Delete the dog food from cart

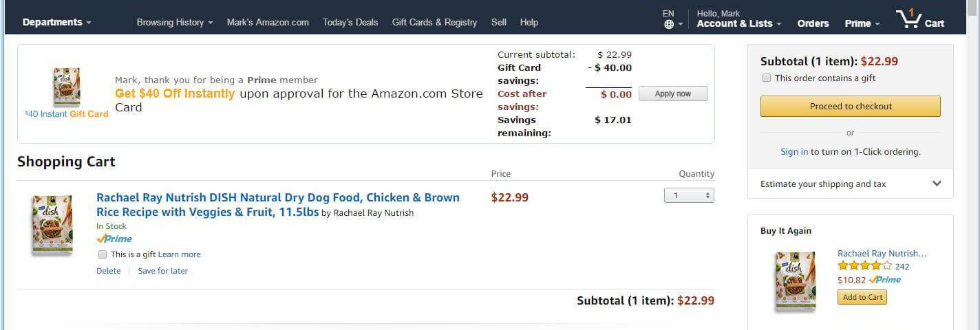click(108, 271)
